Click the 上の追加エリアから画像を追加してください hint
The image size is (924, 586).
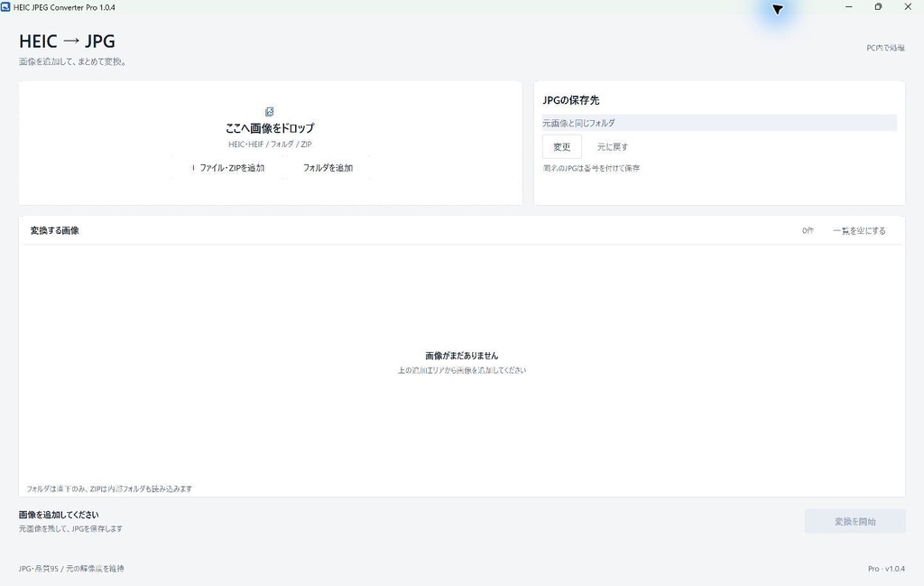point(462,370)
